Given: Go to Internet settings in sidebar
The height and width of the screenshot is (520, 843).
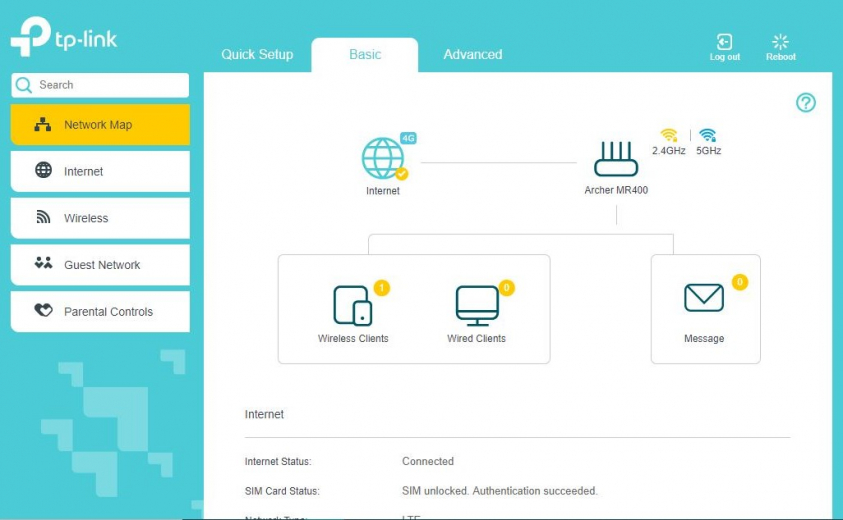Looking at the screenshot, I should coord(99,171).
